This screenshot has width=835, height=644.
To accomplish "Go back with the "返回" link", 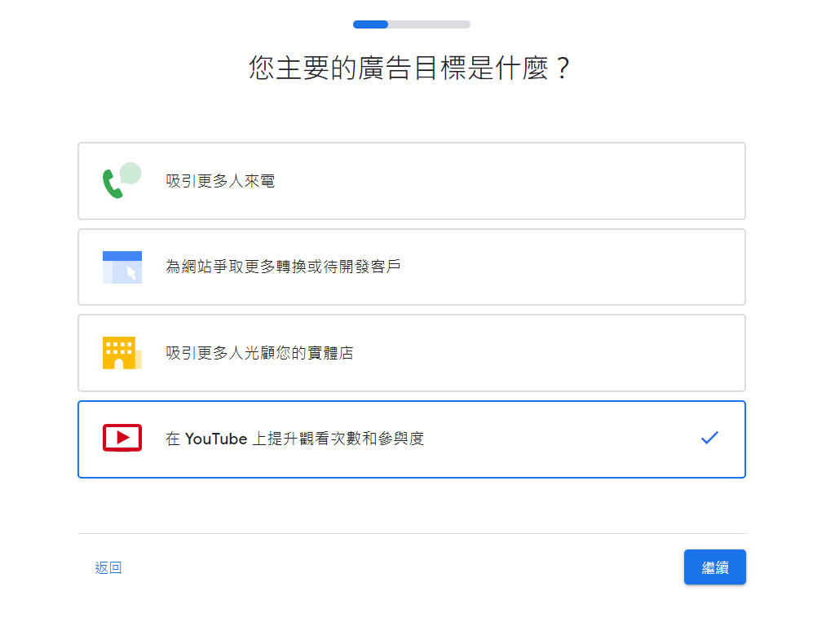I will (108, 568).
